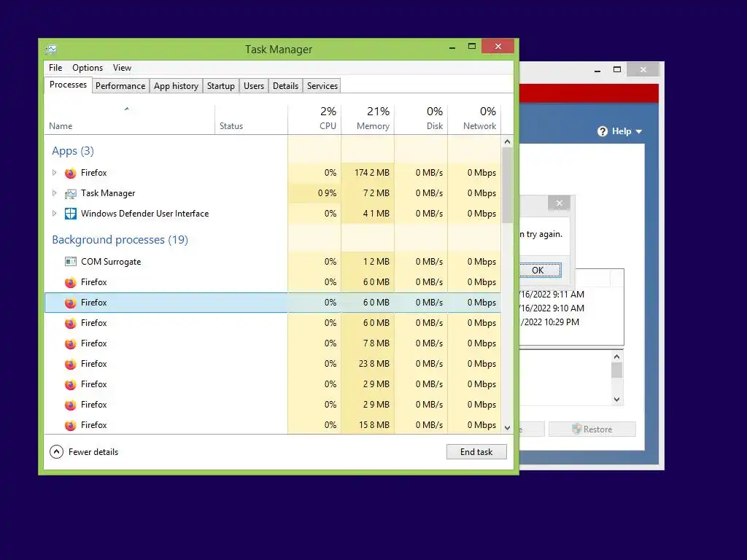Viewport: 747px width, 560px height.
Task: Select the COM Surrogate process row
Action: point(273,262)
